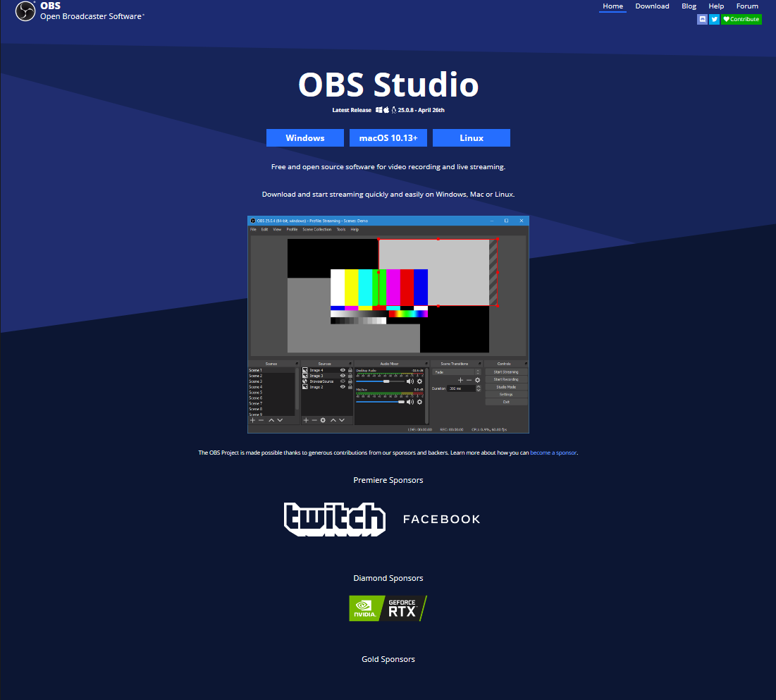
Task: Click undock icon on the Sources panel header
Action: click(x=350, y=364)
